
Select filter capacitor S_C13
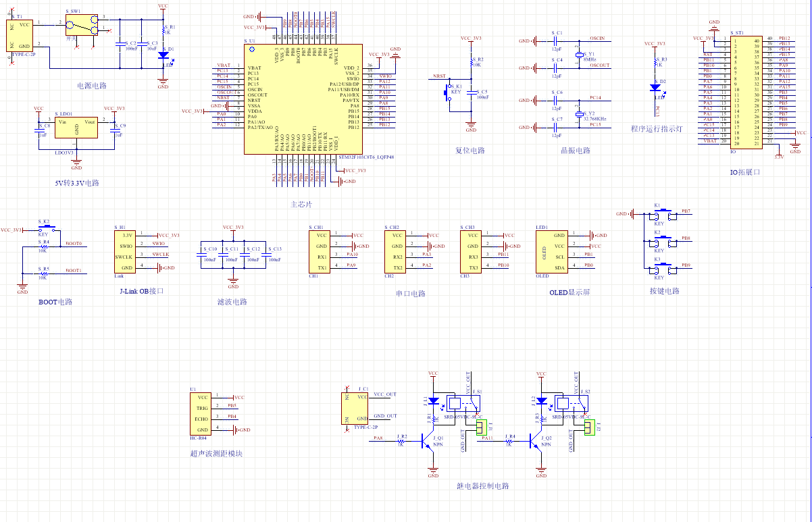pos(265,254)
